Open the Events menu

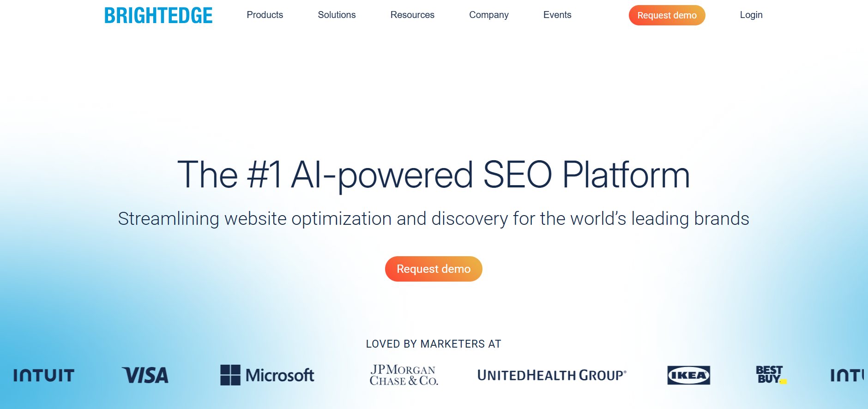[x=557, y=15]
